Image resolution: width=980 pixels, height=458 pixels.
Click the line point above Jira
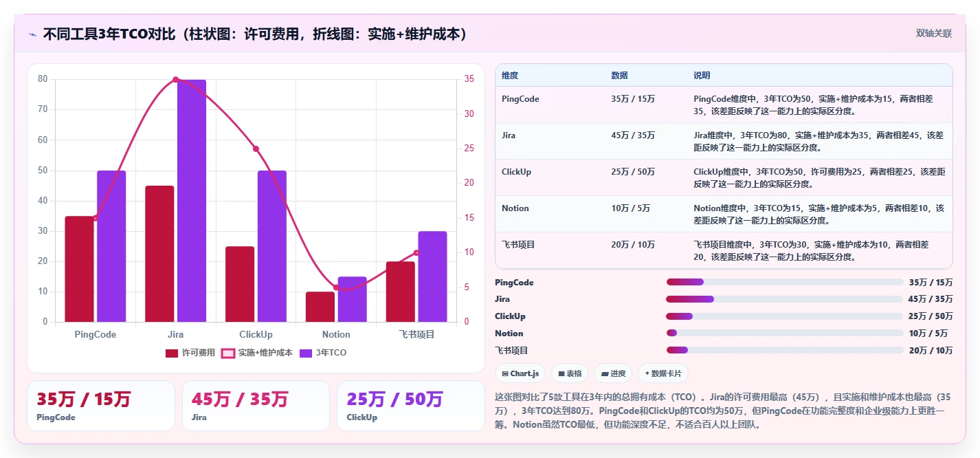[x=175, y=80]
